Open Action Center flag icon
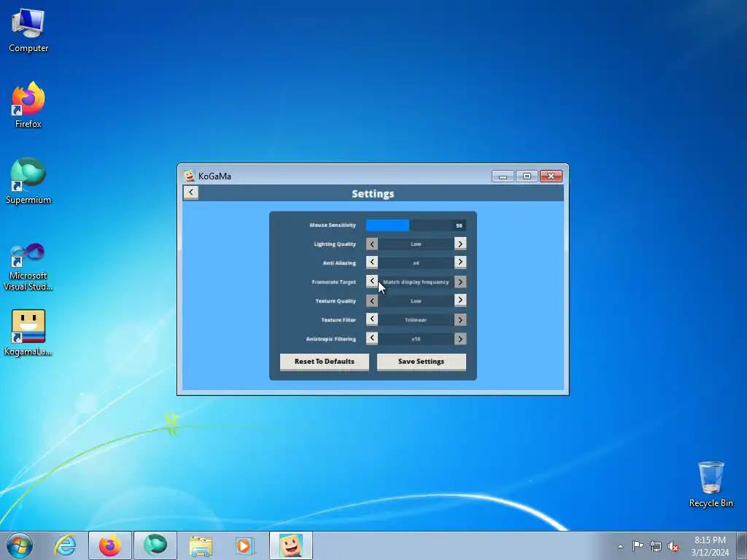 [x=638, y=546]
